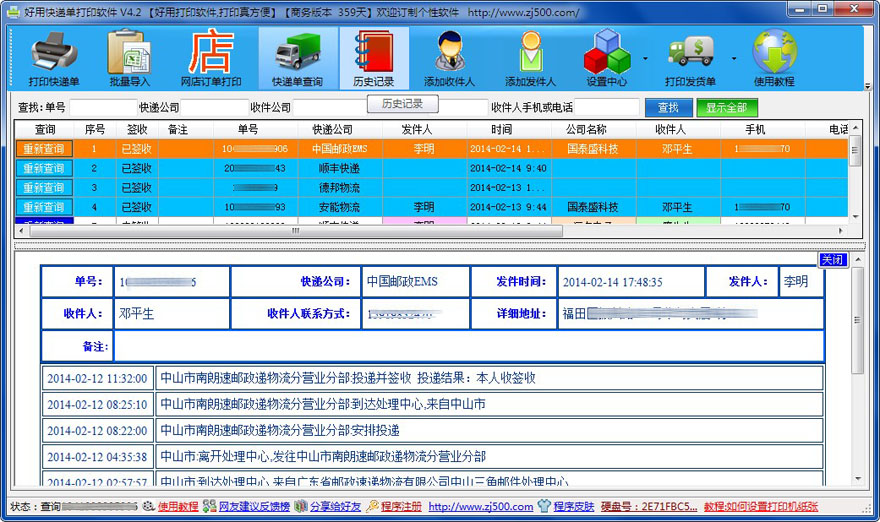Open the 使用教程 globe icon

[x=774, y=58]
